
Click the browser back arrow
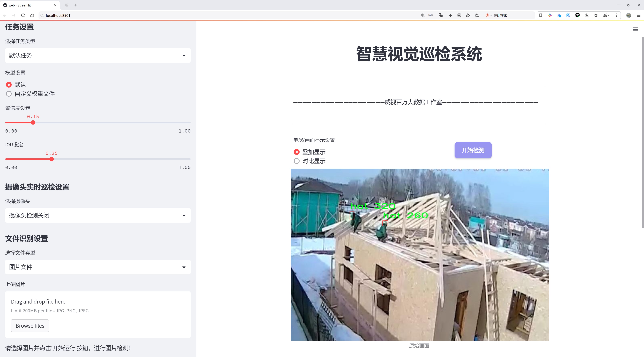(5, 15)
